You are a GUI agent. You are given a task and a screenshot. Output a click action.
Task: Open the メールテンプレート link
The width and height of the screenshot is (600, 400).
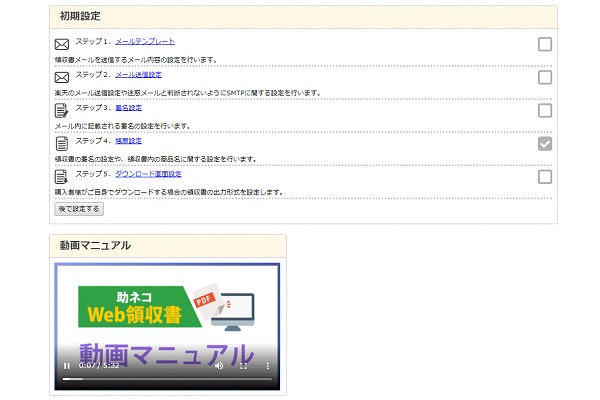145,41
